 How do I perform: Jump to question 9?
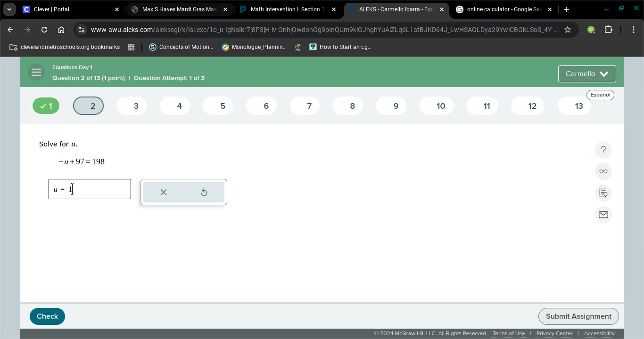[x=391, y=106]
